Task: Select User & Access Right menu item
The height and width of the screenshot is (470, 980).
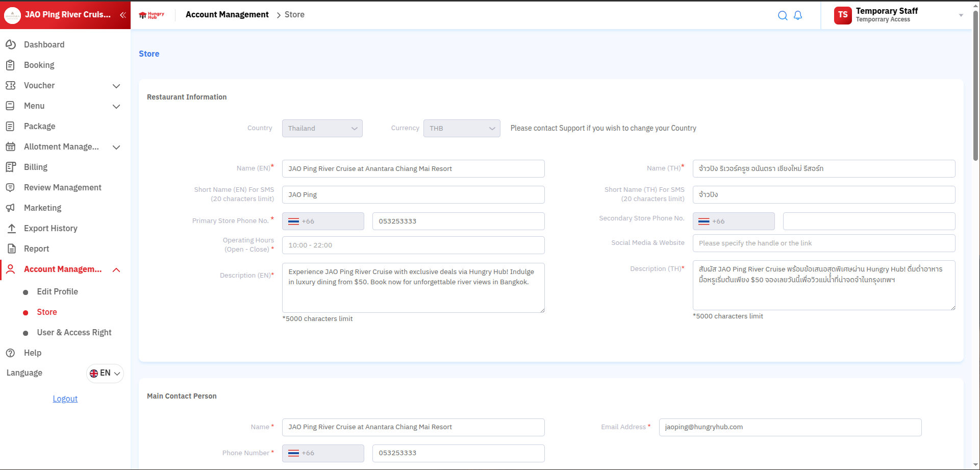Action: (x=74, y=332)
